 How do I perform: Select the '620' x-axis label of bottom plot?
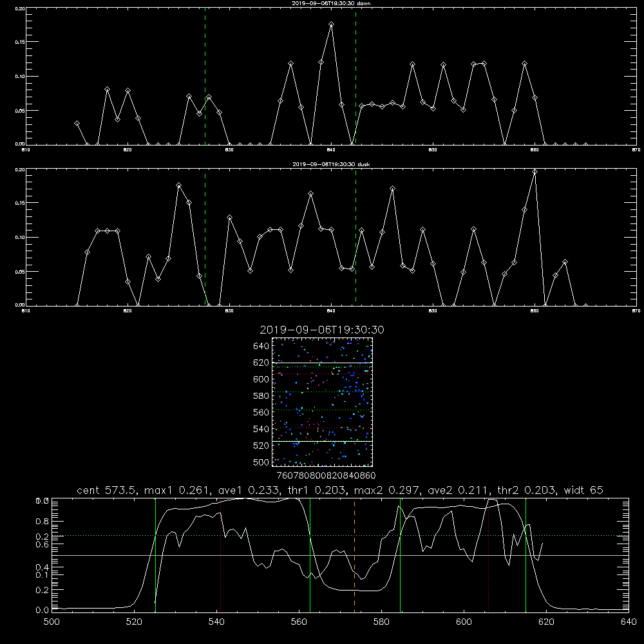tap(546, 622)
